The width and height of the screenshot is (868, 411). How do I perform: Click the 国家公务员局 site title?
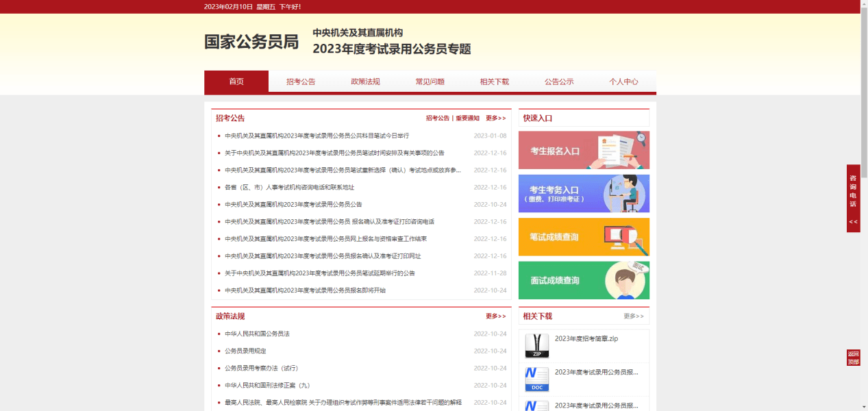click(x=251, y=42)
